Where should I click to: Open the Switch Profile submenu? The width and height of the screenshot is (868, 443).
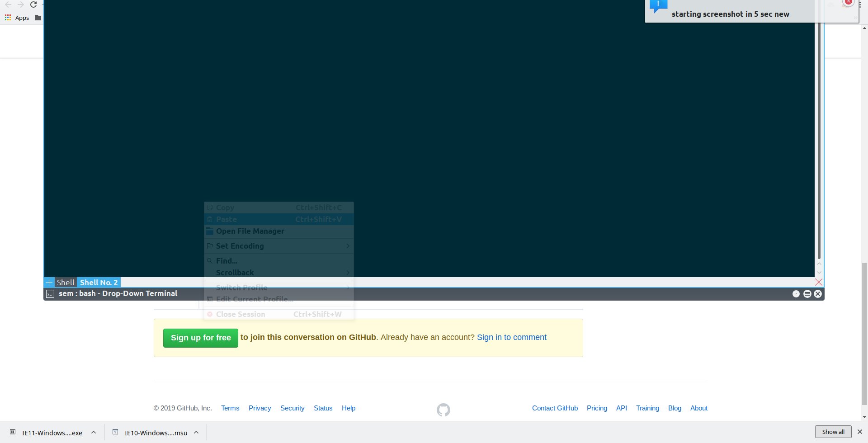[x=279, y=287]
